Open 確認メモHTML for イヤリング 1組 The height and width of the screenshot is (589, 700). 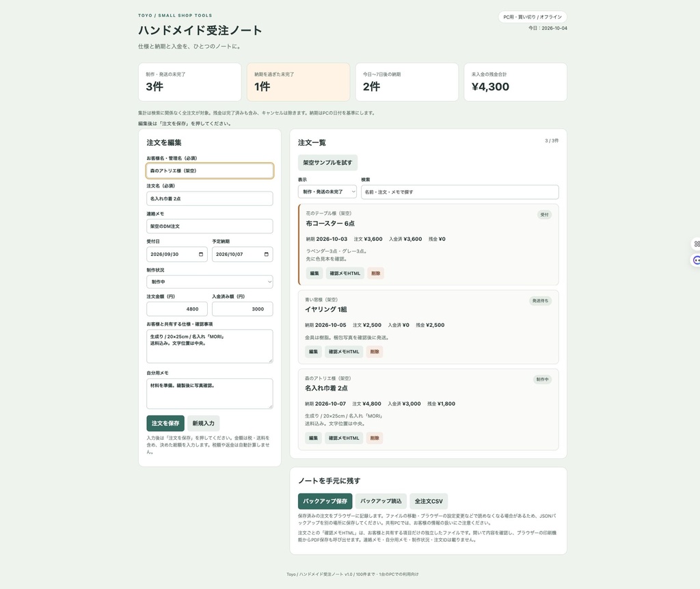pyautogui.click(x=344, y=352)
